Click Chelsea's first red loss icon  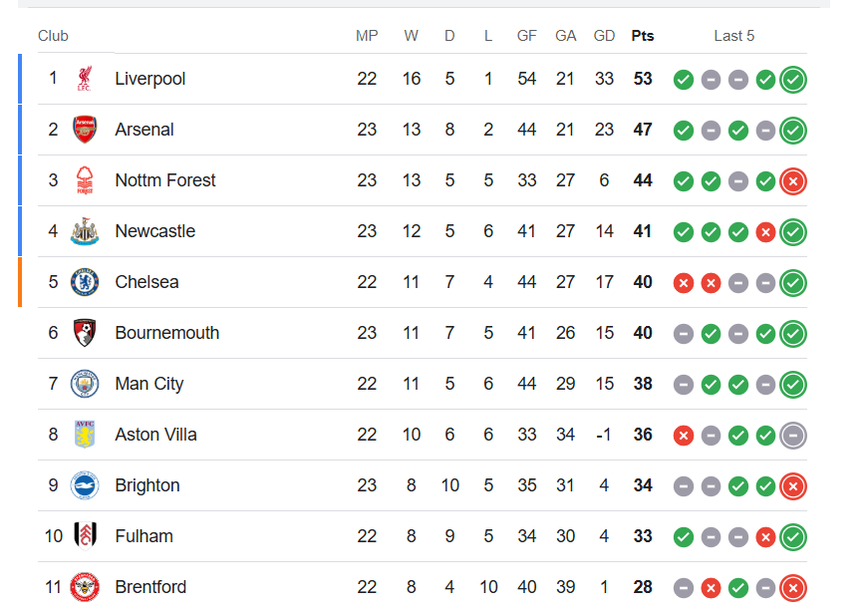point(684,283)
